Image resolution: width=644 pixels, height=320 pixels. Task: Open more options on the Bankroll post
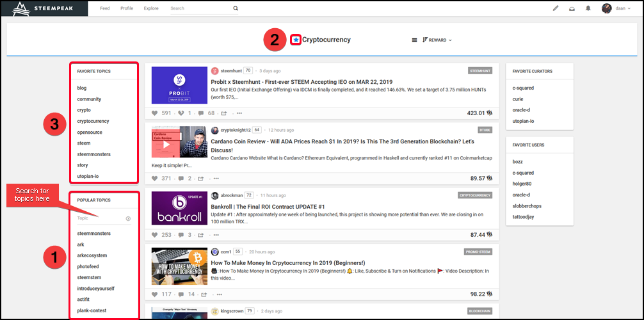(216, 235)
